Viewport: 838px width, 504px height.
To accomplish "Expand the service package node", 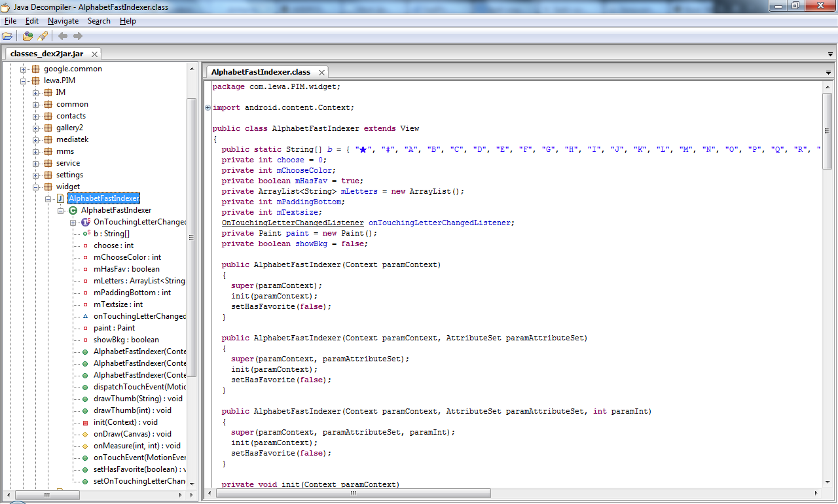I will pyautogui.click(x=36, y=163).
